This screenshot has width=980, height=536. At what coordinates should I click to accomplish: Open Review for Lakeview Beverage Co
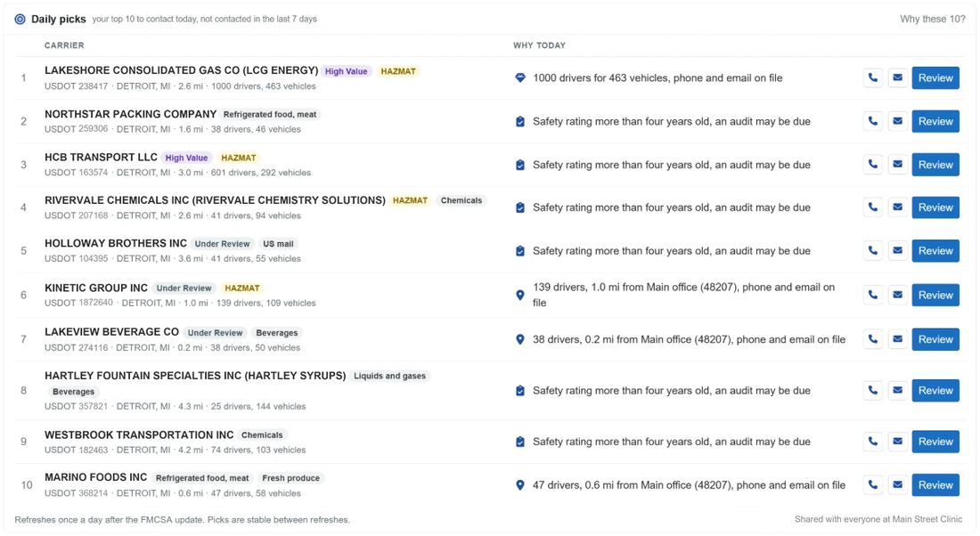point(935,339)
